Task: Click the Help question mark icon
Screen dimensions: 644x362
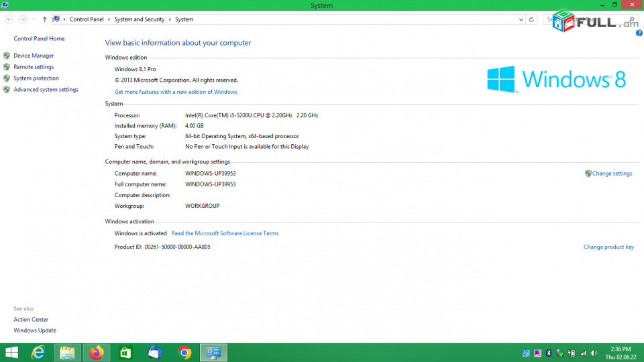Action: pos(639,34)
